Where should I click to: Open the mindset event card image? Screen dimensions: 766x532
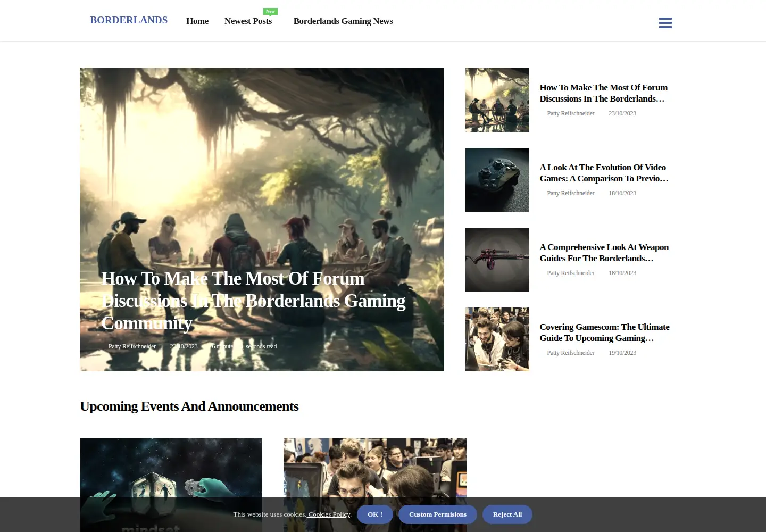point(171,485)
